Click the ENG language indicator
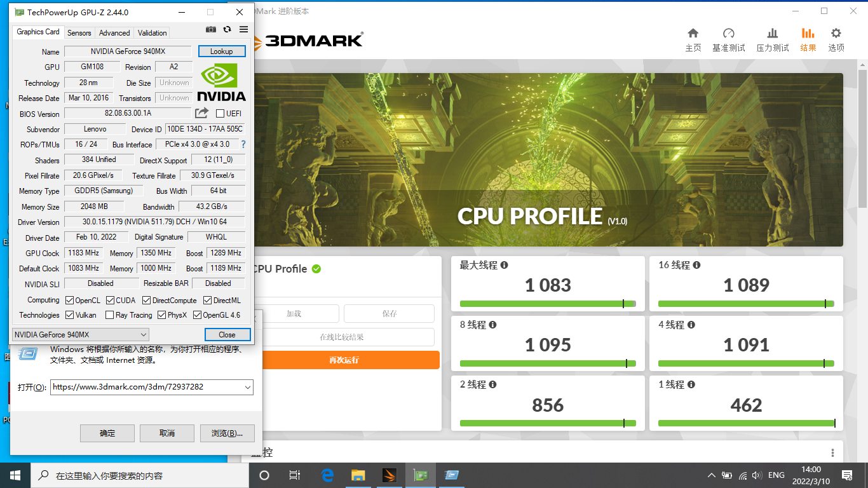The width and height of the screenshot is (868, 488). click(776, 475)
